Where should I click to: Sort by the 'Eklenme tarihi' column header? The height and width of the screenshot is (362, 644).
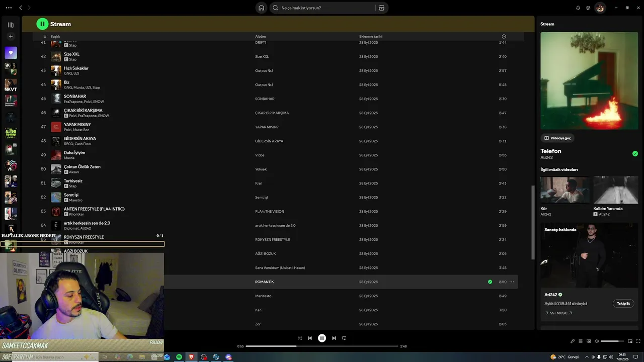coord(371,36)
